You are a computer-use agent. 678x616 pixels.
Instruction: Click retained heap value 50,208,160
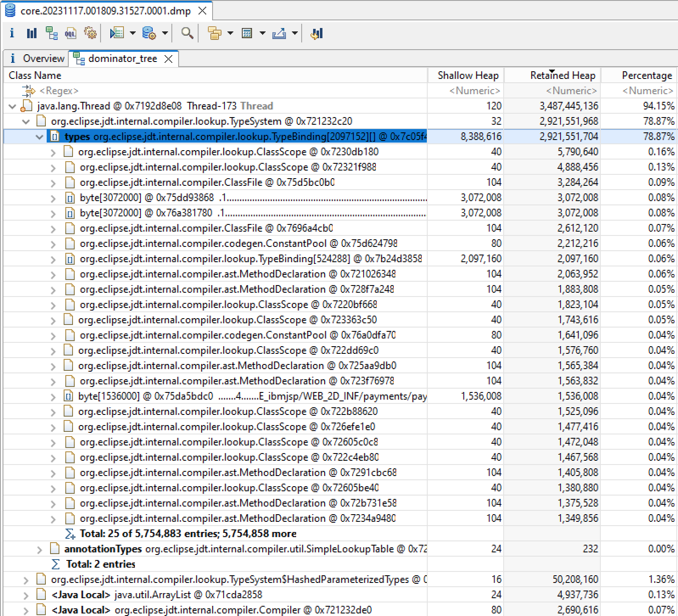tap(575, 580)
